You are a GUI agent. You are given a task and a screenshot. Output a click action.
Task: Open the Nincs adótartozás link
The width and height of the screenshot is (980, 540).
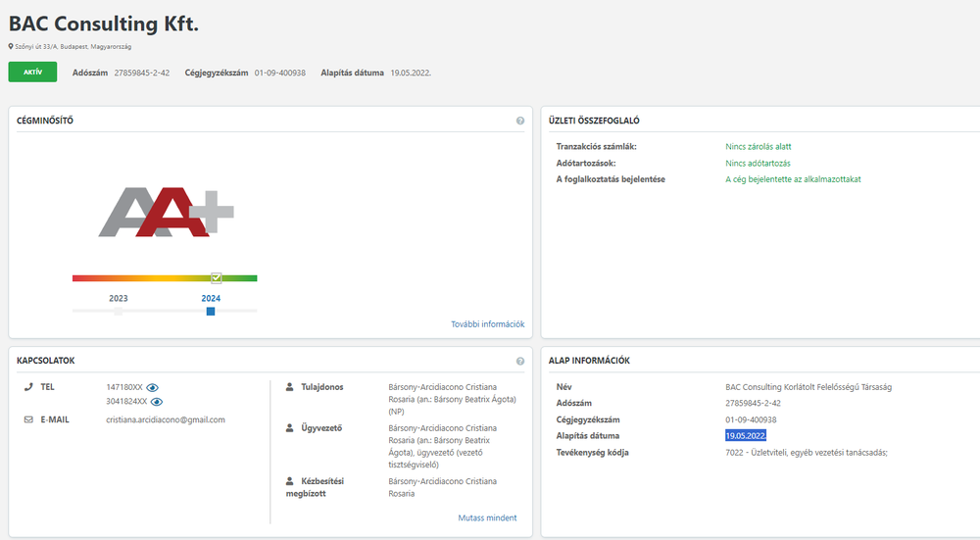pos(758,163)
